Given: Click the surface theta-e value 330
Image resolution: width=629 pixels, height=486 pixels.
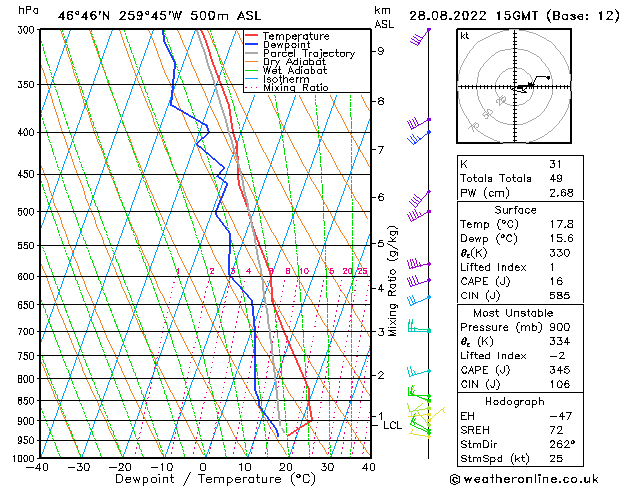Looking at the screenshot, I should pyautogui.click(x=560, y=253).
